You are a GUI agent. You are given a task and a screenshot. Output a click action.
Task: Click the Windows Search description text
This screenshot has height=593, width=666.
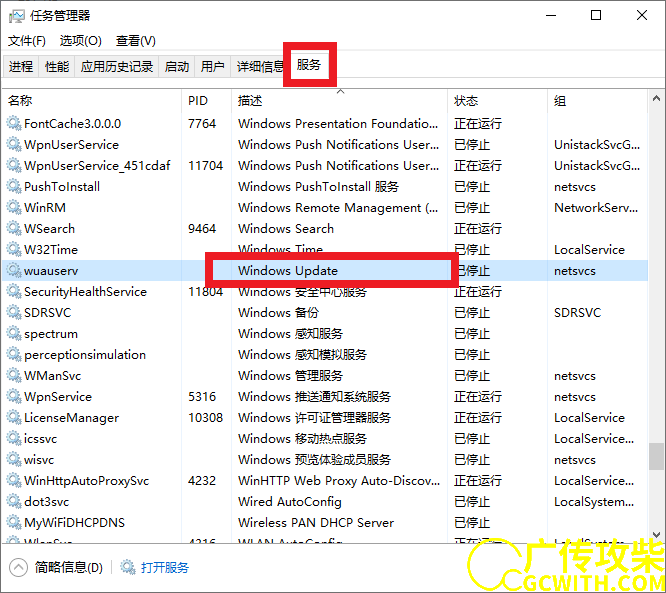click(x=286, y=229)
